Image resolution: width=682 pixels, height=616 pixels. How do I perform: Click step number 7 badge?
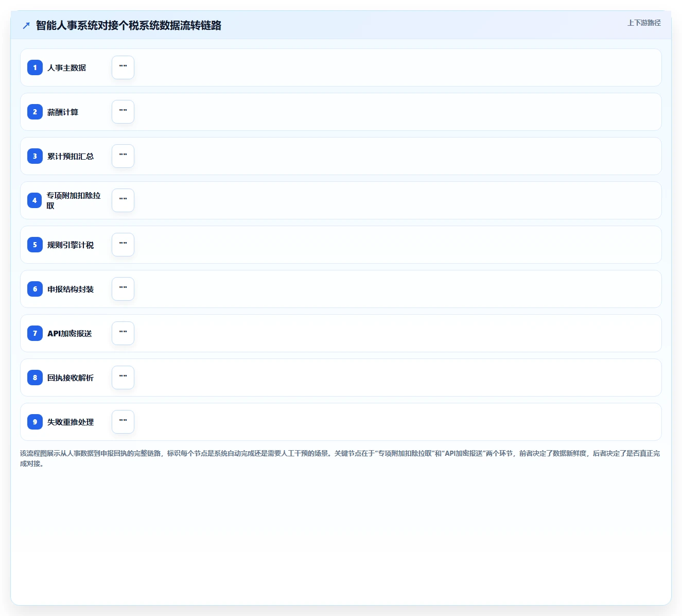(35, 333)
